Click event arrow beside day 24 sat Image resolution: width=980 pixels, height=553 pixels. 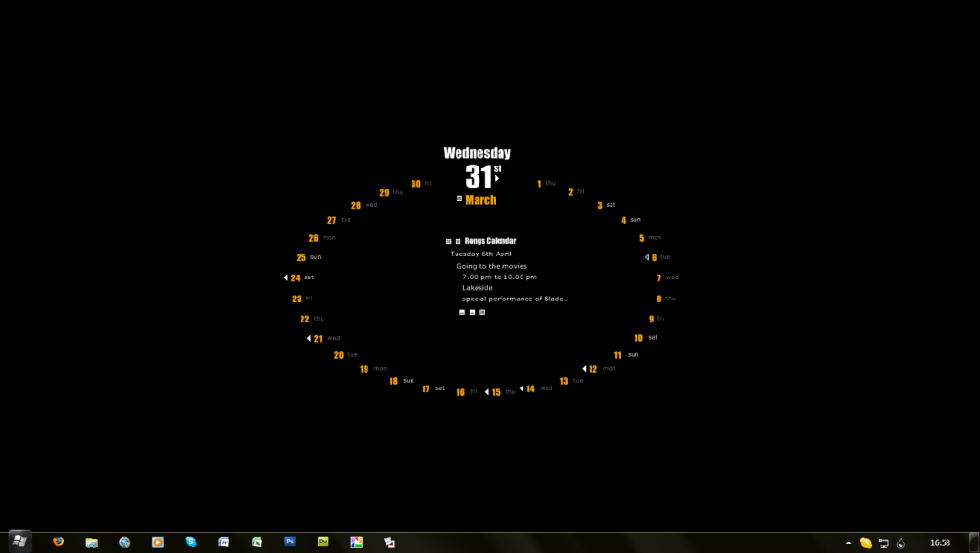tap(285, 277)
